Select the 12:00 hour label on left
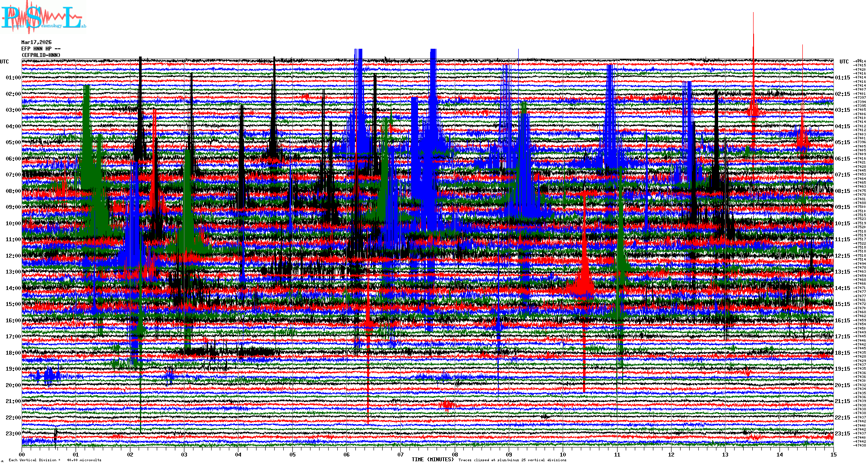This screenshot has width=868, height=466. (13, 256)
